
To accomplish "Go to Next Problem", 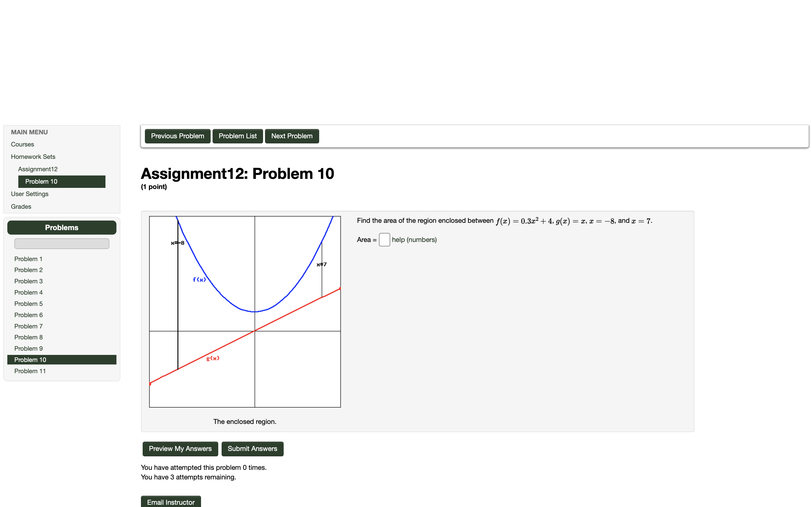I will (x=292, y=136).
